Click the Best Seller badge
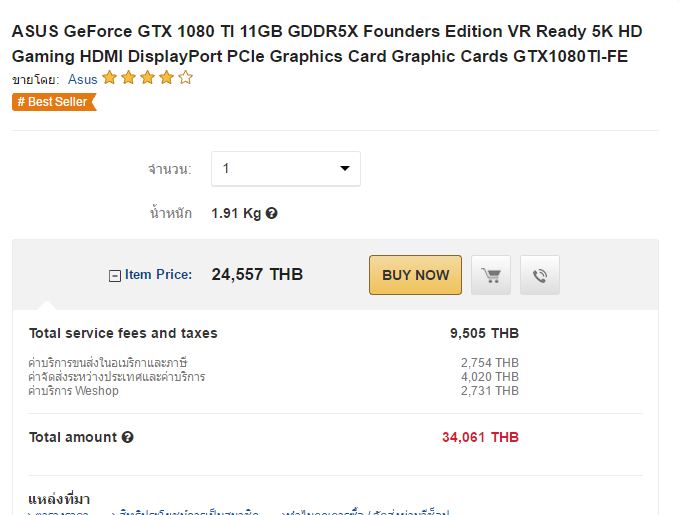Viewport: 679px width, 515px height. (54, 101)
